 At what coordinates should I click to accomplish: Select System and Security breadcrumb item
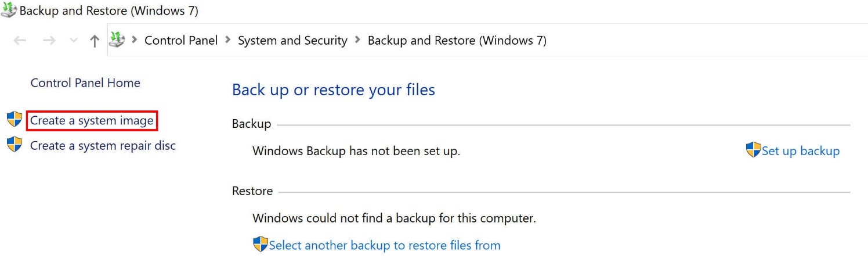click(x=292, y=40)
